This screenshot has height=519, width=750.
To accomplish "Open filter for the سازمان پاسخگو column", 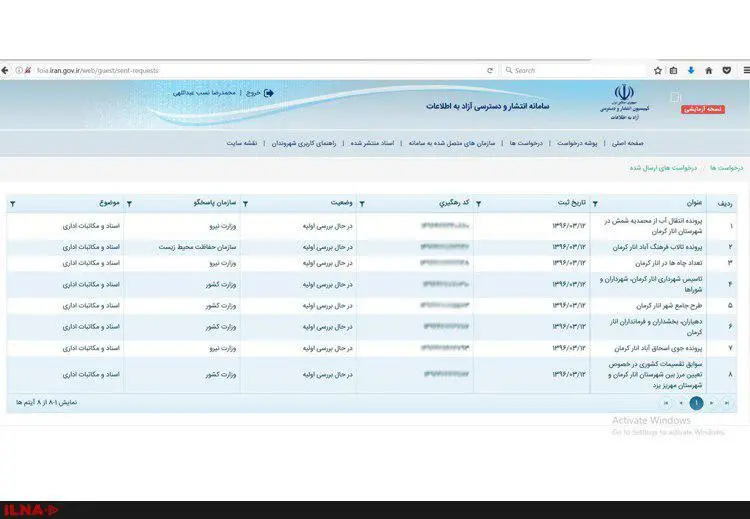I will [129, 204].
